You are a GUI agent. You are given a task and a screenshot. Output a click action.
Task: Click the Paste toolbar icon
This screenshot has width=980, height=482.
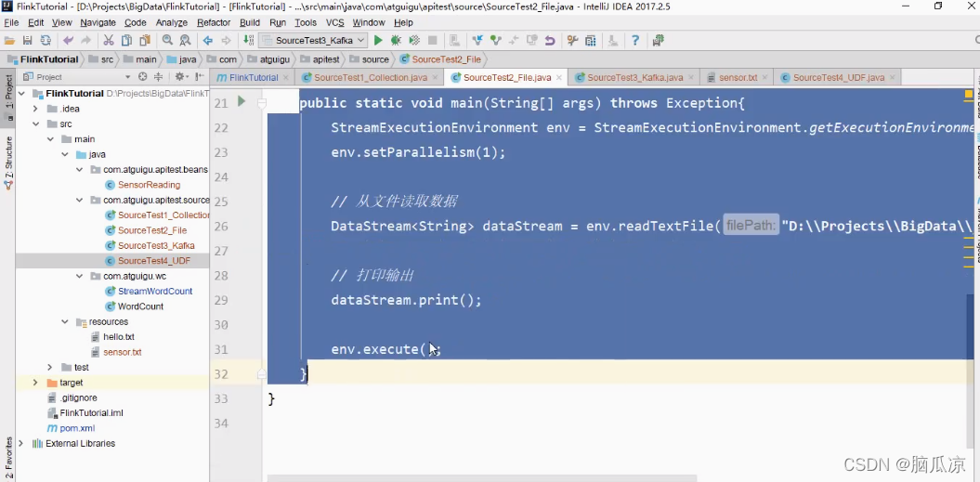[x=144, y=41]
